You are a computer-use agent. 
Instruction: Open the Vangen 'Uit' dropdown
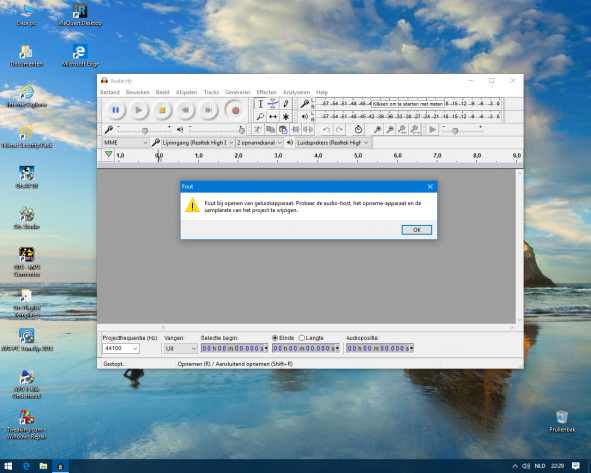181,349
